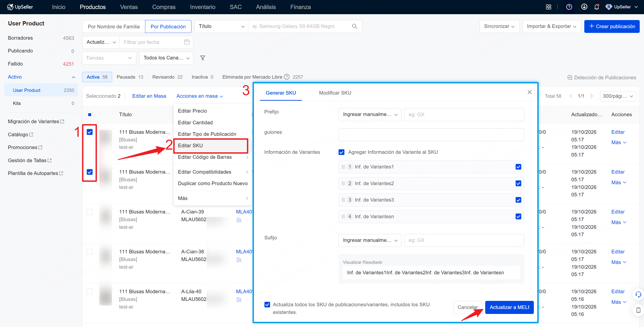Click the detail icon under the A-Cian-38 MLA link
Screen dimensions: 644x327
pyautogui.click(x=239, y=260)
